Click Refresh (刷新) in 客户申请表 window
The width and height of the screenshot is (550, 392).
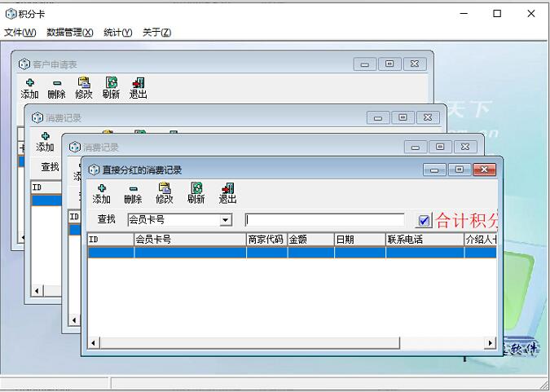pyautogui.click(x=111, y=89)
